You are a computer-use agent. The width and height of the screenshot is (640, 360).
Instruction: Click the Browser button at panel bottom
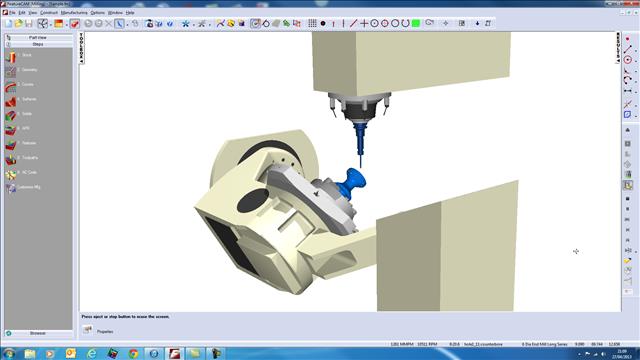tap(38, 333)
